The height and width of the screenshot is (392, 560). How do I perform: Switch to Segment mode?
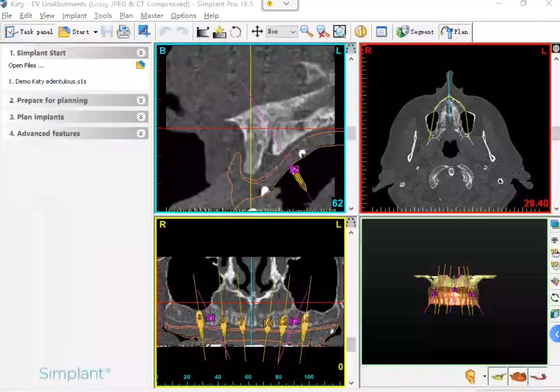415,32
